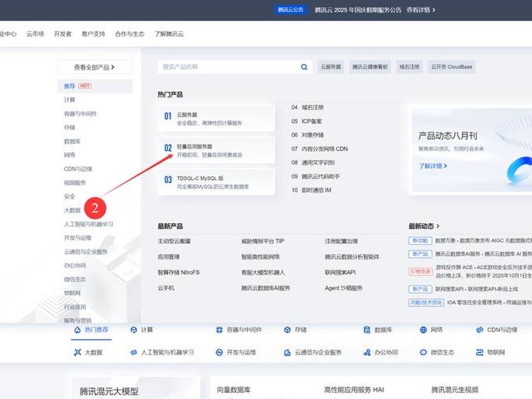Select 容器与中间件 in sidebar
This screenshot has height=399, width=532.
click(80, 114)
